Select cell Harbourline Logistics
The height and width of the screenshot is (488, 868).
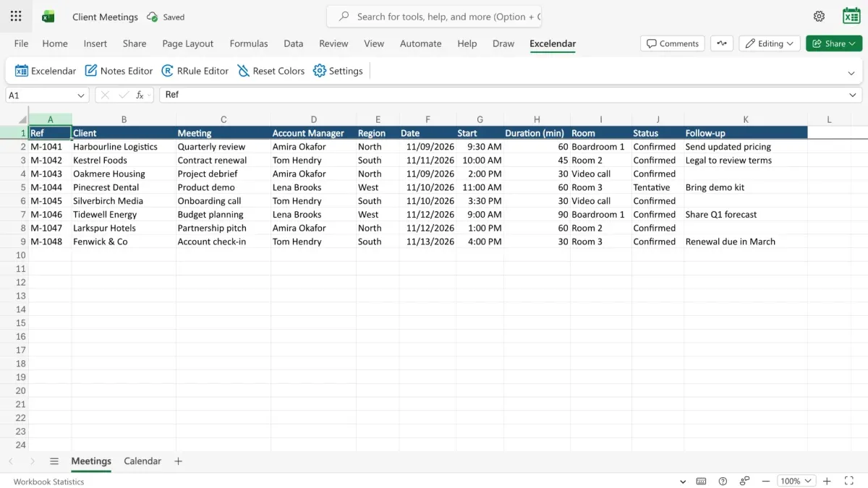(x=124, y=147)
